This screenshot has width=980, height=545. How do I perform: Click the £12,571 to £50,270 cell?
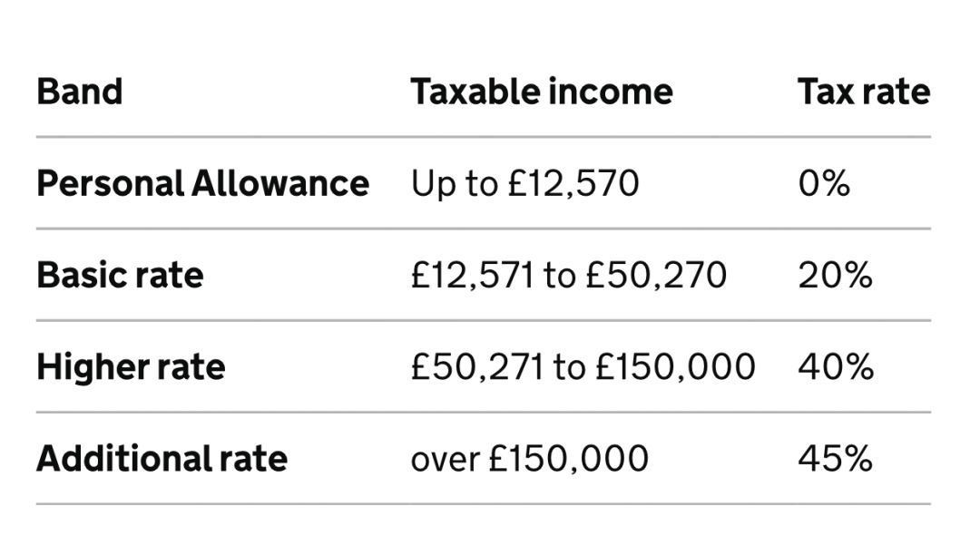[x=568, y=276]
